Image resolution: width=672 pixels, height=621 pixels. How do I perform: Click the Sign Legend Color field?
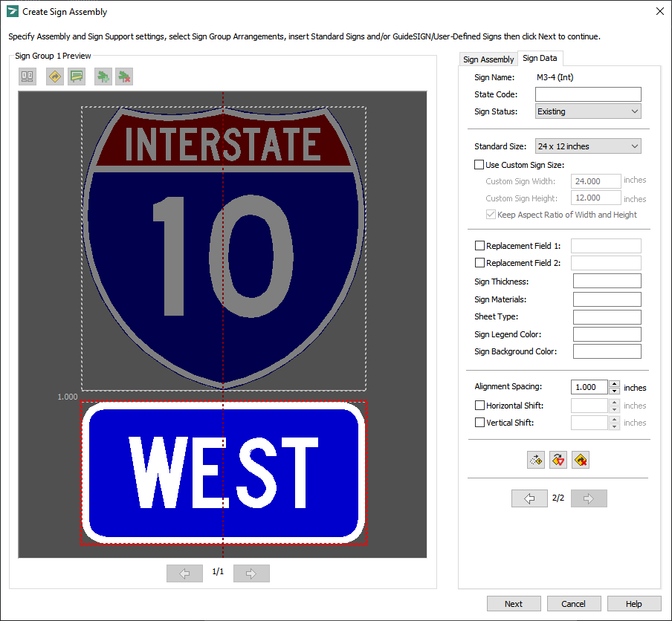click(607, 334)
